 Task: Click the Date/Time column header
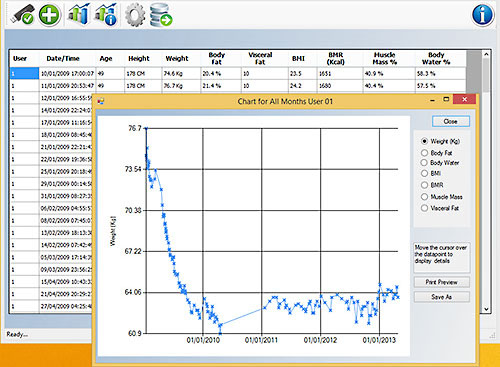tap(63, 58)
